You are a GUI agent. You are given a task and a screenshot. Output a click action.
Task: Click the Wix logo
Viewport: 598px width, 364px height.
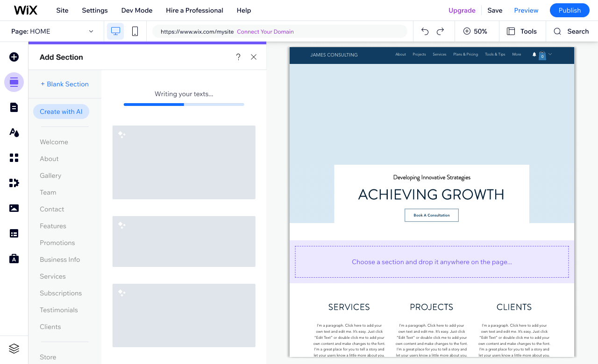coord(26,10)
